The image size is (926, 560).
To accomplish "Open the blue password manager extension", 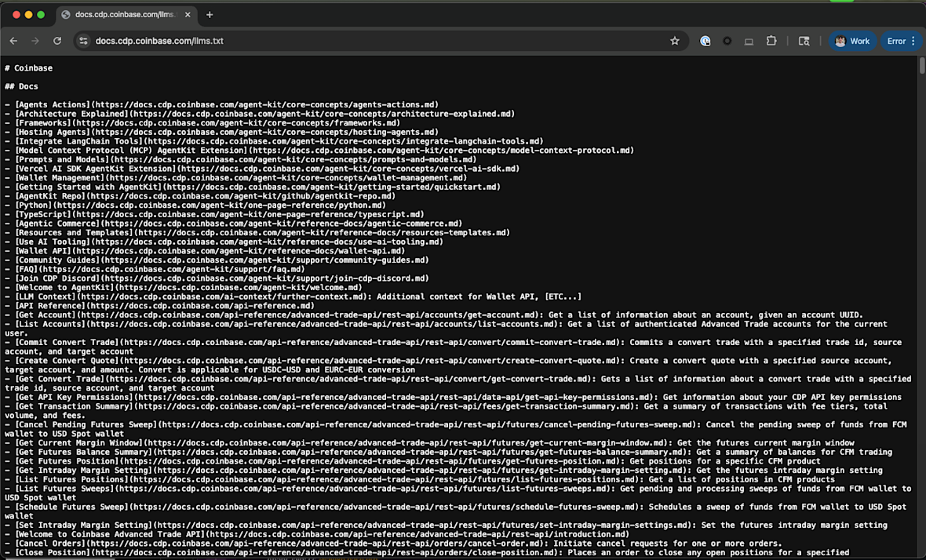I will [705, 41].
